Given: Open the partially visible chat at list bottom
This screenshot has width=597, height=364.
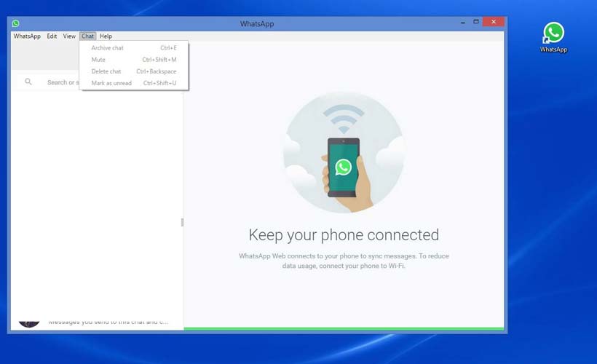Looking at the screenshot, I should pyautogui.click(x=97, y=323).
